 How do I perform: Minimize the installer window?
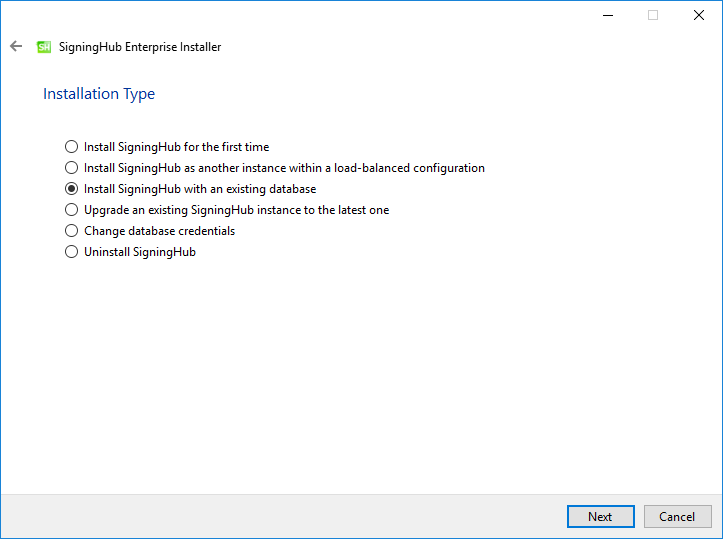coord(608,15)
